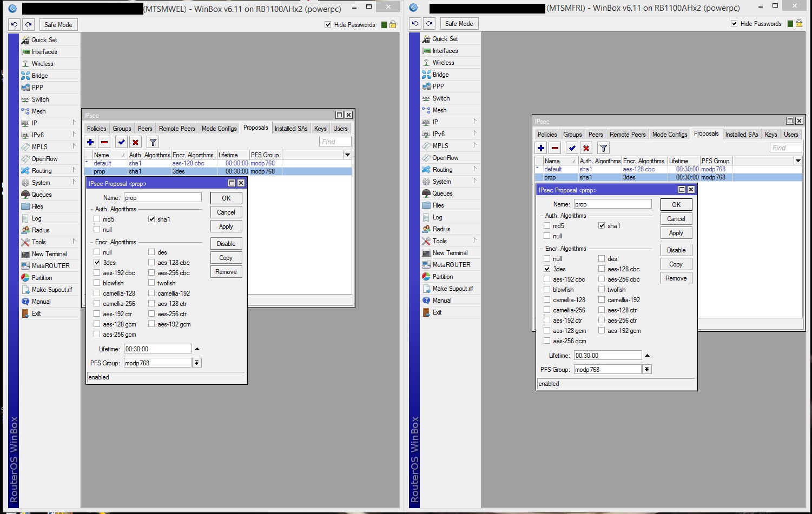
Task: Open Bridge in MTSMWEL sidebar
Action: [x=50, y=76]
